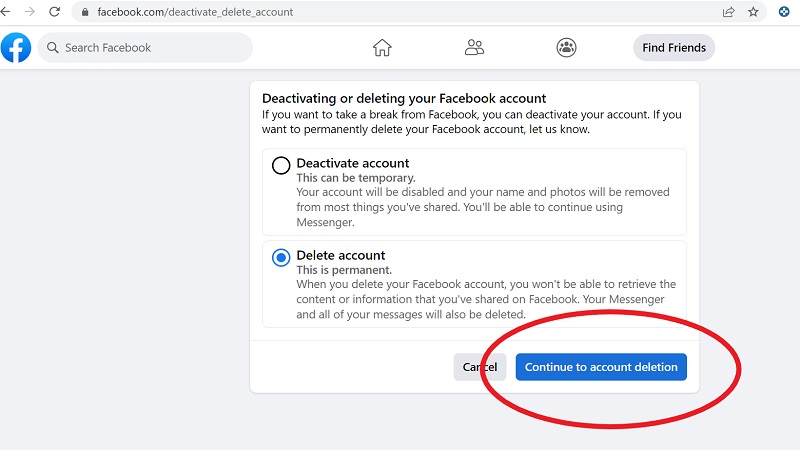Viewport: 800px width, 450px height.
Task: Click the share page icon in address bar
Action: [x=729, y=12]
